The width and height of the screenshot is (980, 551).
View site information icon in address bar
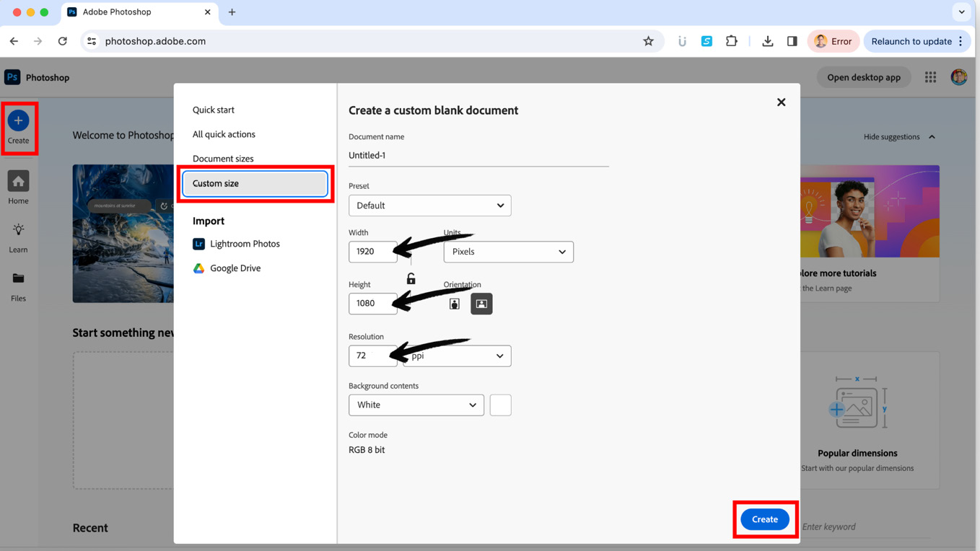[92, 41]
